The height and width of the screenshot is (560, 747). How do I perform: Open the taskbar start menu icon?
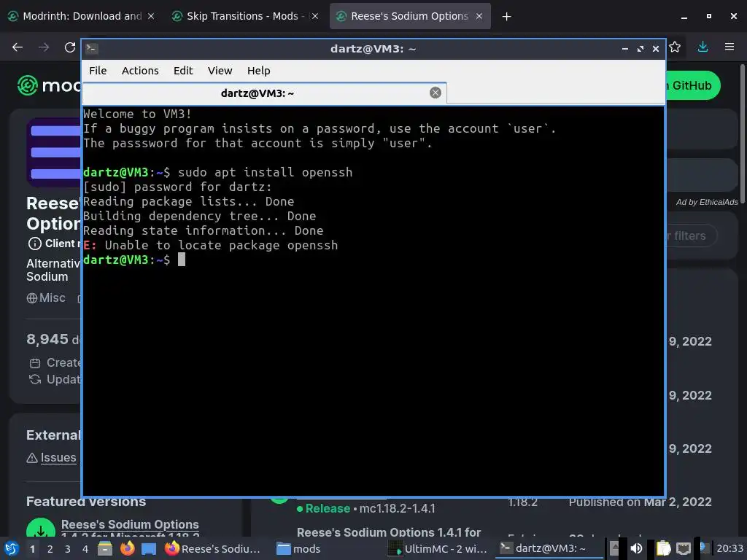[x=12, y=548]
